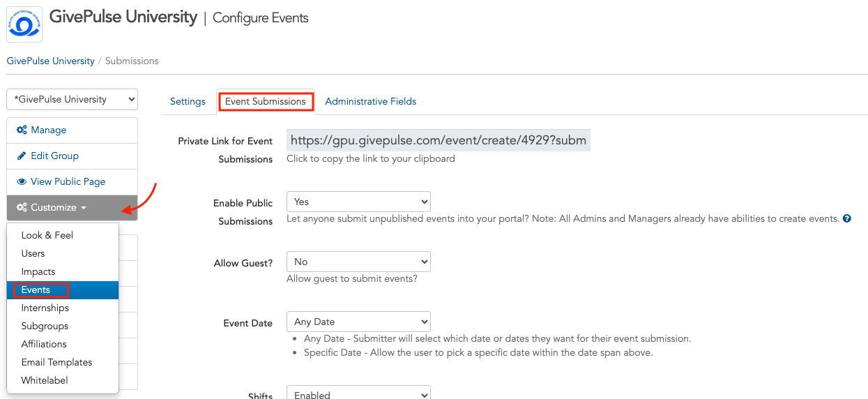Choose Whitelabel from Customize menu
868x399 pixels.
click(x=63, y=380)
